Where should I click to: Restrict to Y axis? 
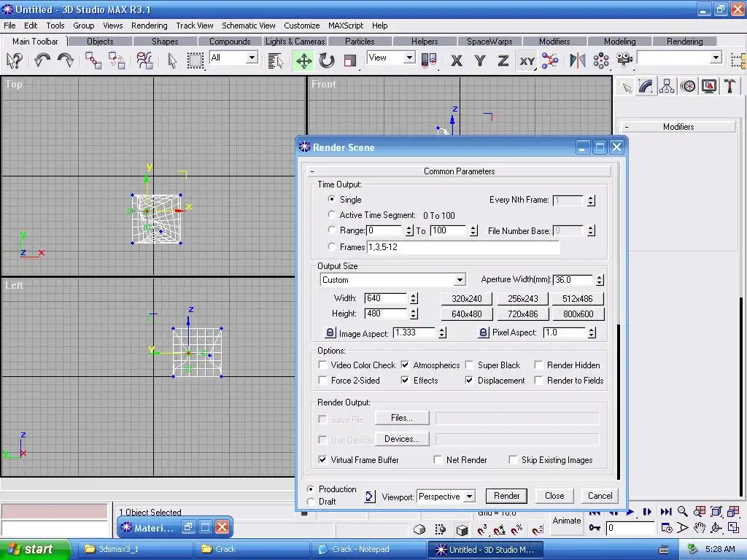(480, 61)
